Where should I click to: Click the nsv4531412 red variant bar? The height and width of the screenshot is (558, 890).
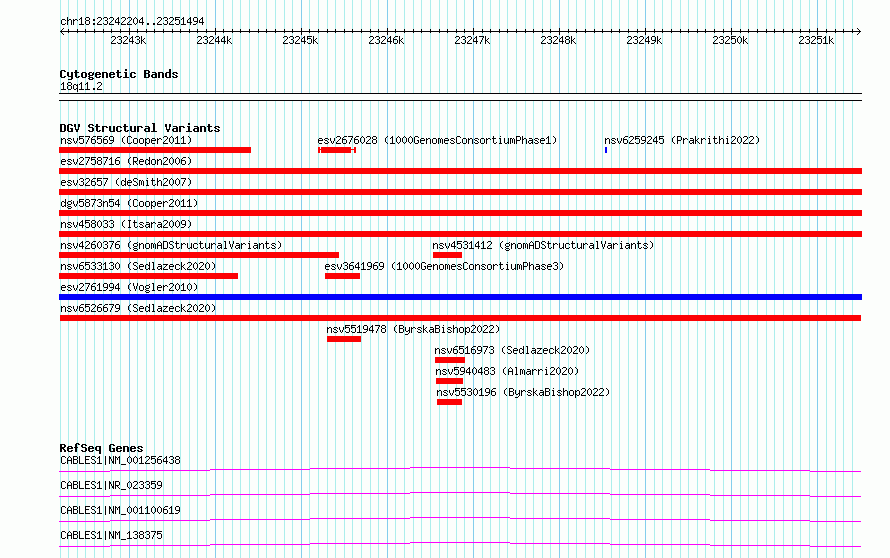pos(447,255)
